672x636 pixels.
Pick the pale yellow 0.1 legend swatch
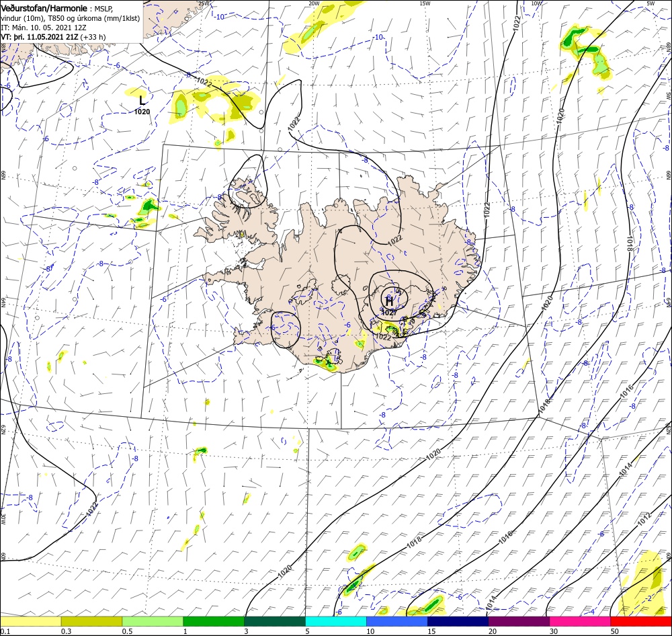[x=30, y=621]
